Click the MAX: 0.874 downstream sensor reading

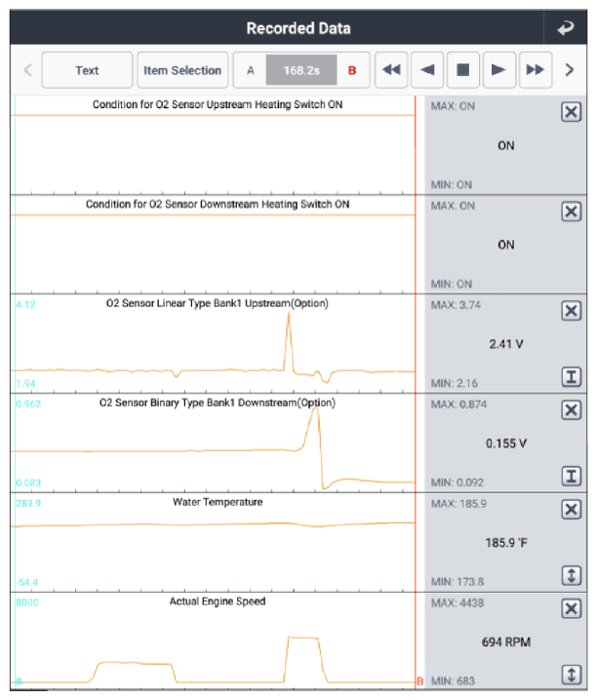pyautogui.click(x=458, y=405)
